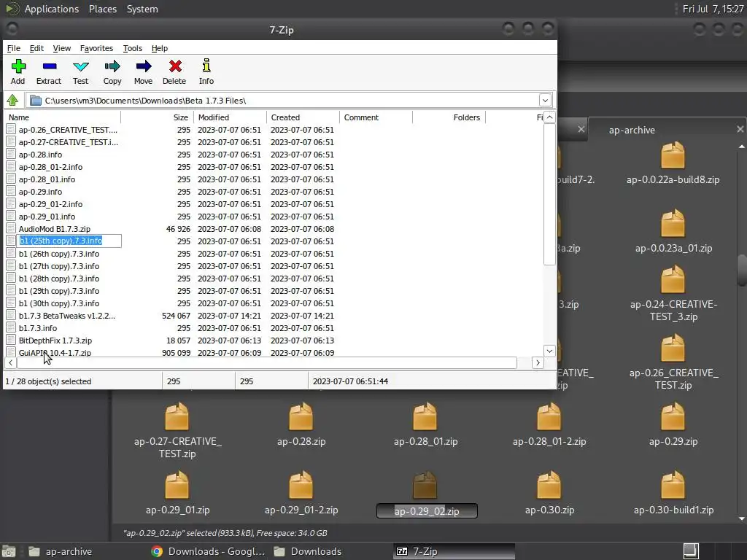Go up one folder with green arrow
The width and height of the screenshot is (747, 560).
click(12, 100)
